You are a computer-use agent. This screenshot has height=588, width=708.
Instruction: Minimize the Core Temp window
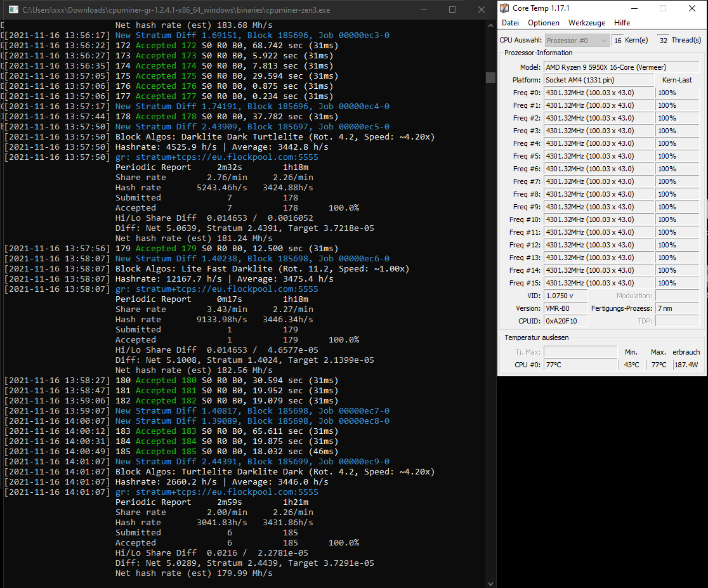[634, 9]
